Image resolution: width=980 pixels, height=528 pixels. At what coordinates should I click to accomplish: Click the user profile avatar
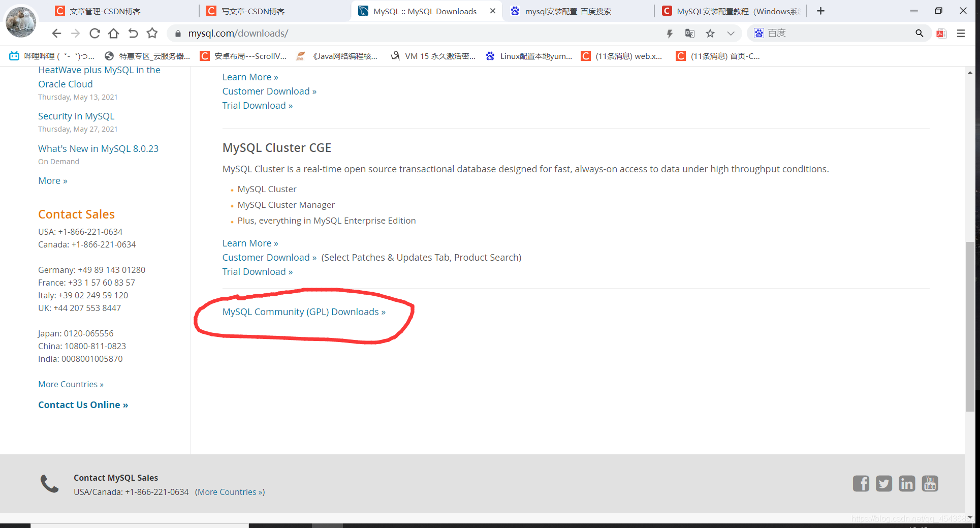point(21,22)
